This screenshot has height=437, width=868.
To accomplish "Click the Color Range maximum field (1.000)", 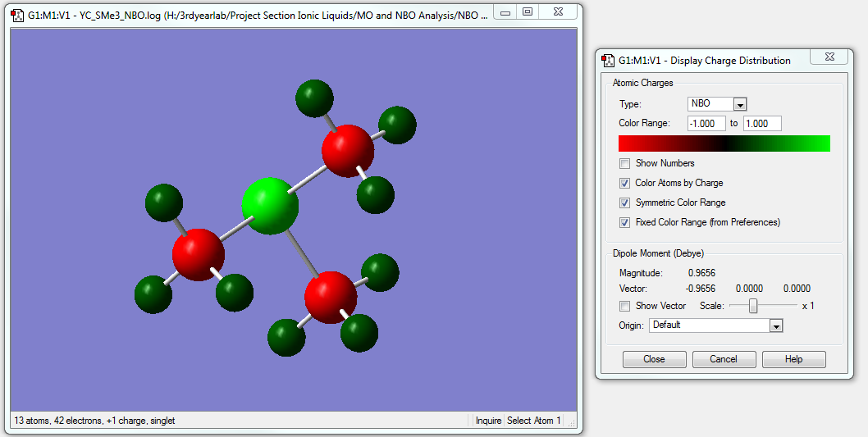I will click(761, 124).
